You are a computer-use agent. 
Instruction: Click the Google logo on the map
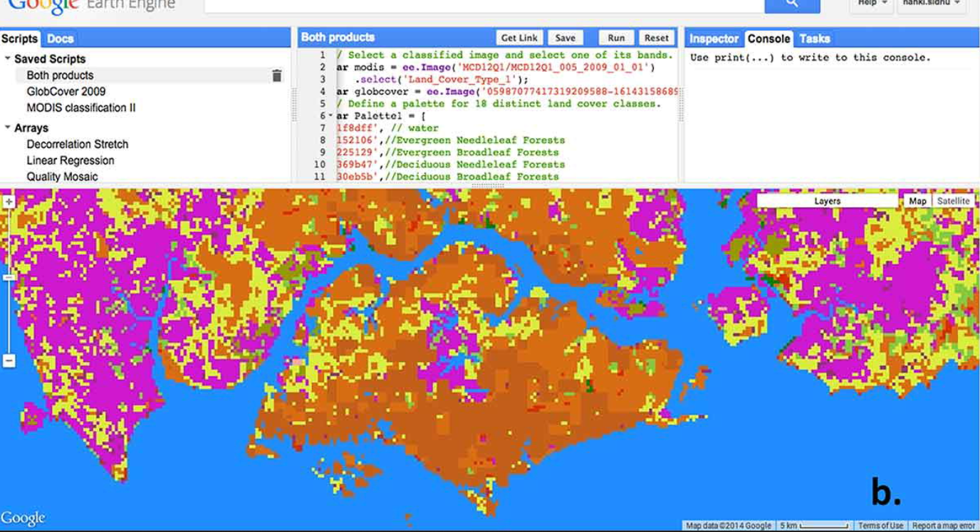[23, 518]
